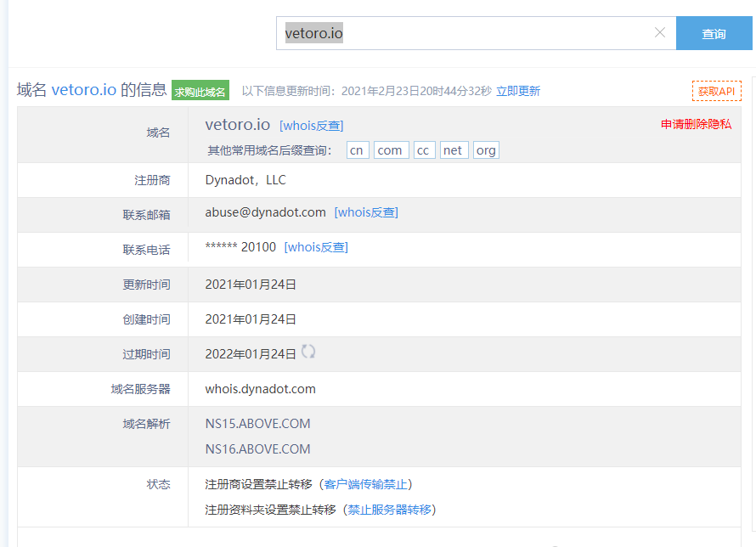Image resolution: width=756 pixels, height=547 pixels.
Task: Click the 立即更新 link
Action: [x=518, y=91]
